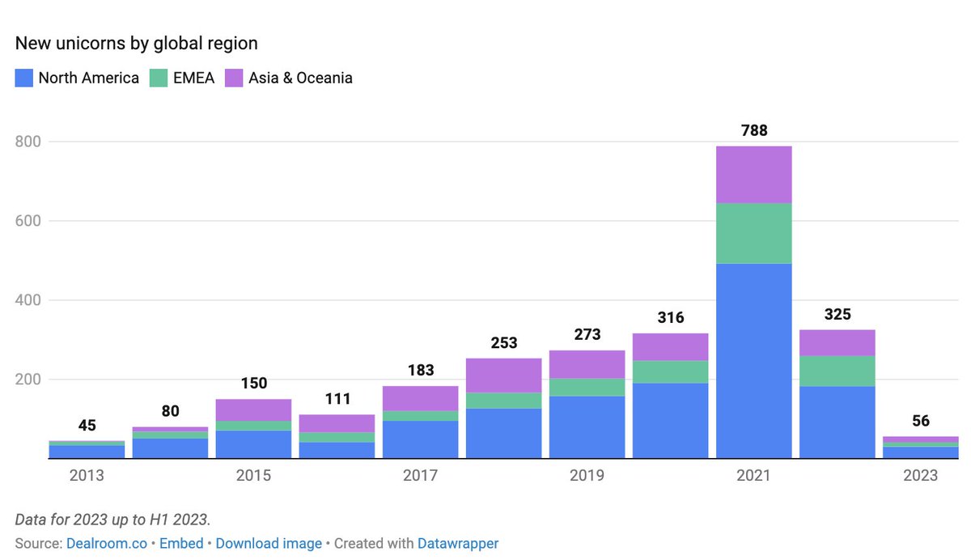Viewport: 971px width, 560px height.
Task: Open the Datawrapper link
Action: coord(458,543)
